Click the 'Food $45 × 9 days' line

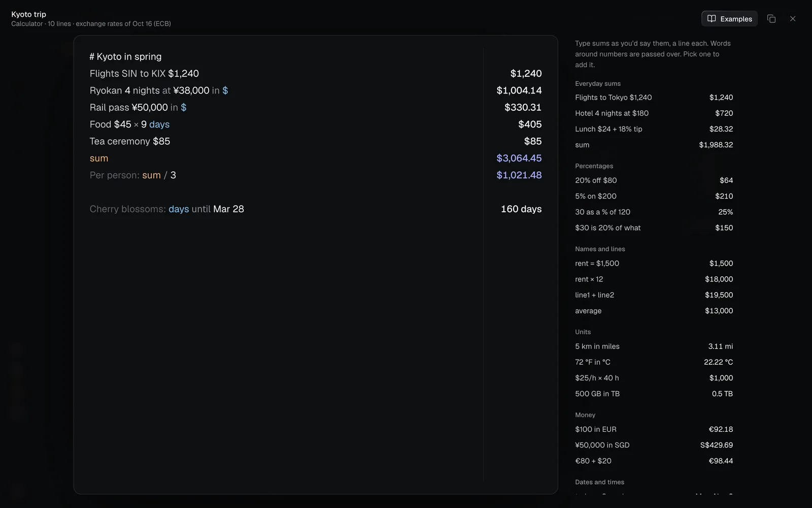coord(129,124)
